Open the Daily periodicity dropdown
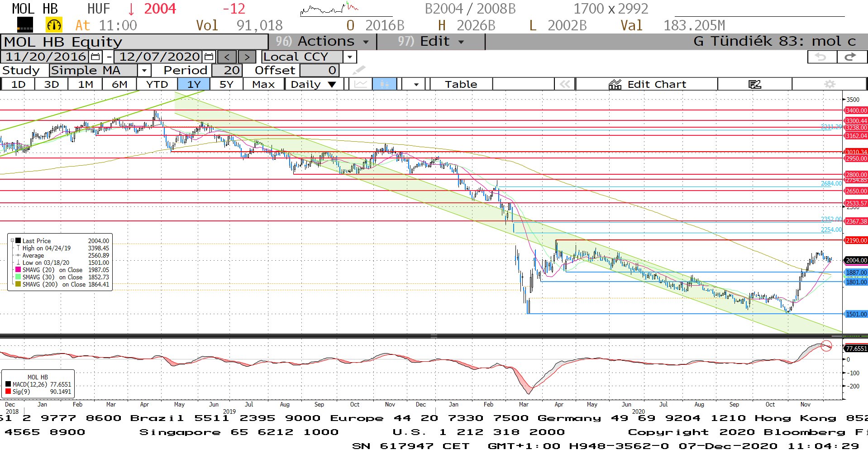 tap(313, 85)
